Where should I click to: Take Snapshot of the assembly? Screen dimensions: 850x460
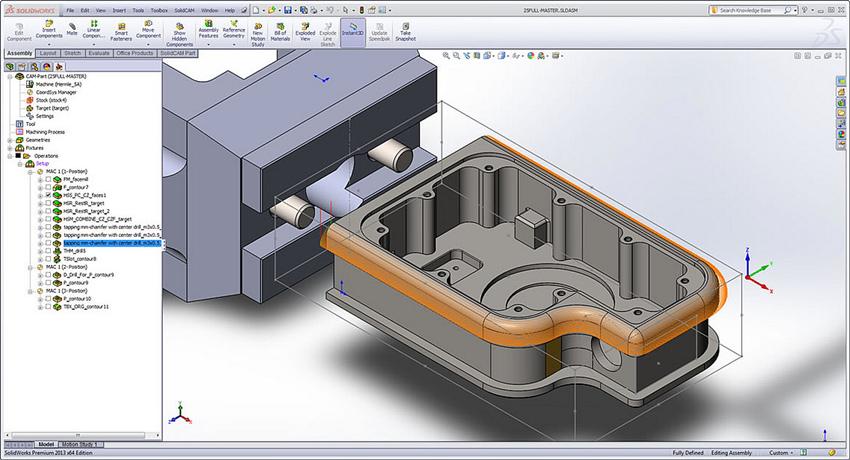405,33
